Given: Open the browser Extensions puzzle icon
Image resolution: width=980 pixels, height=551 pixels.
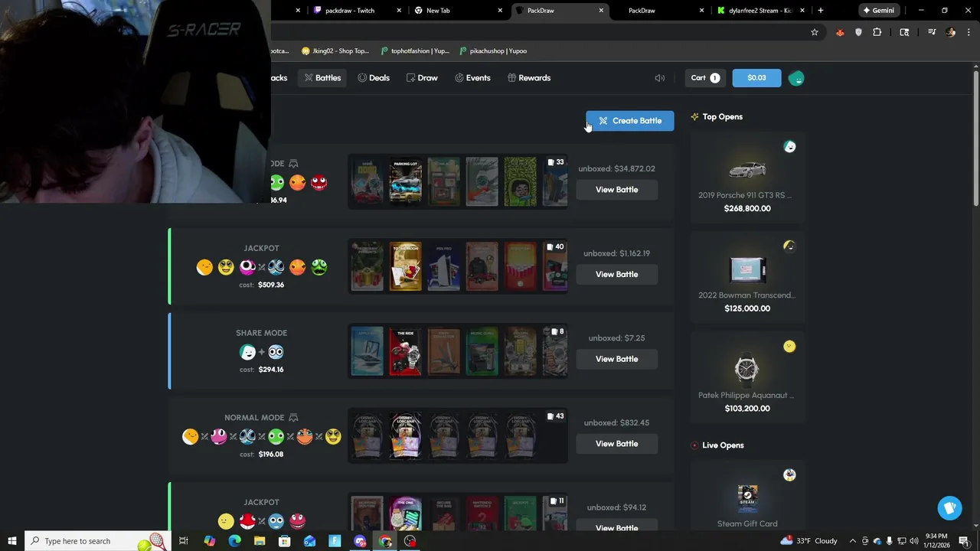Looking at the screenshot, I should click(x=877, y=32).
